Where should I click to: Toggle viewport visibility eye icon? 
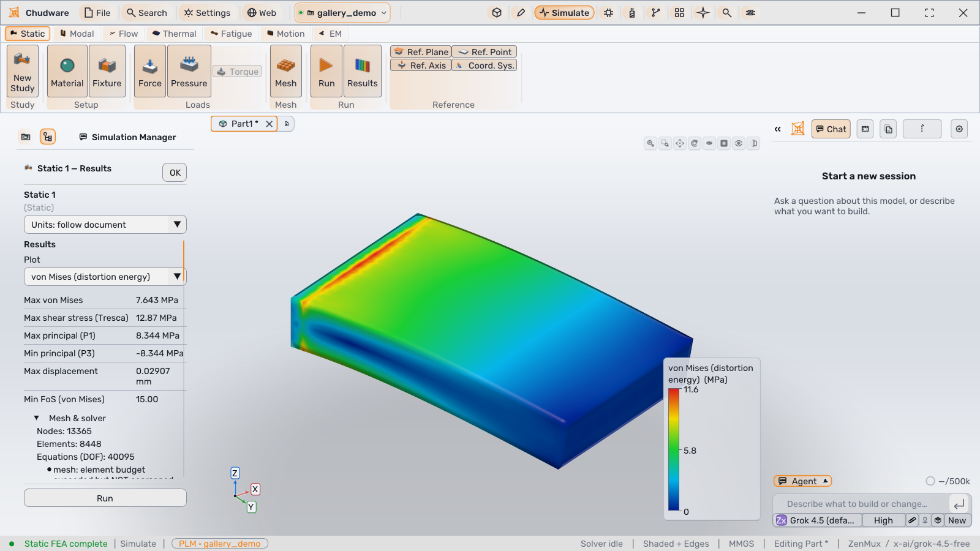tap(739, 143)
